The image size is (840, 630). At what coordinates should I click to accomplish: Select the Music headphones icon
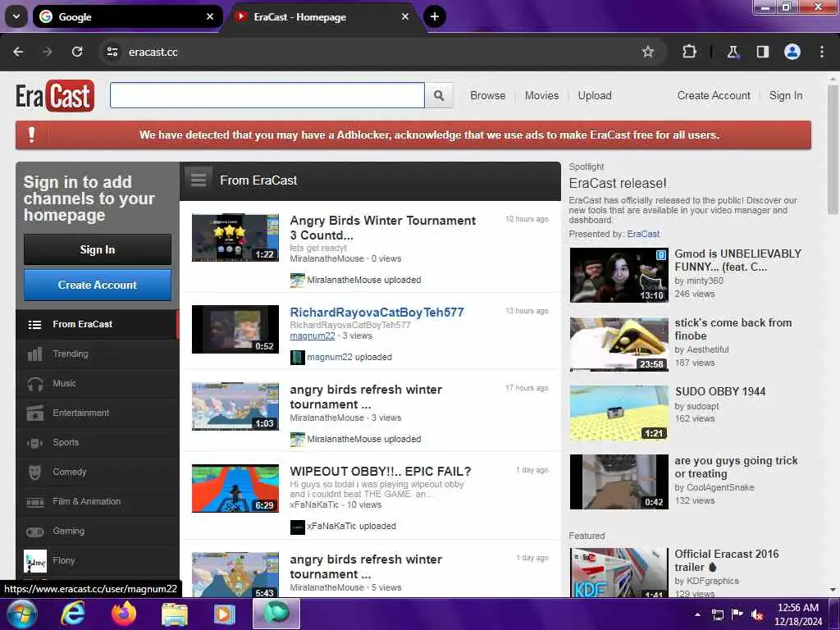34,384
